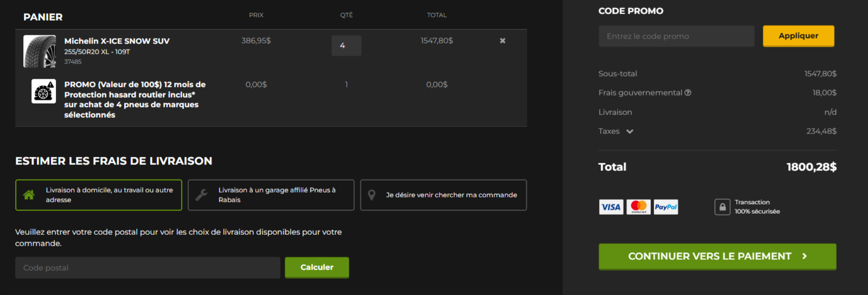This screenshot has height=295, width=868.
Task: Click the Mastercard payment icon
Action: click(639, 207)
